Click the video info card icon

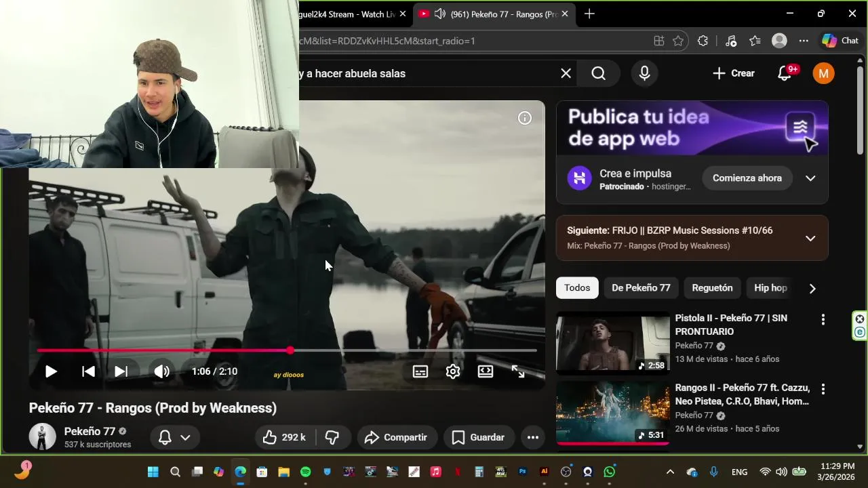click(x=525, y=118)
